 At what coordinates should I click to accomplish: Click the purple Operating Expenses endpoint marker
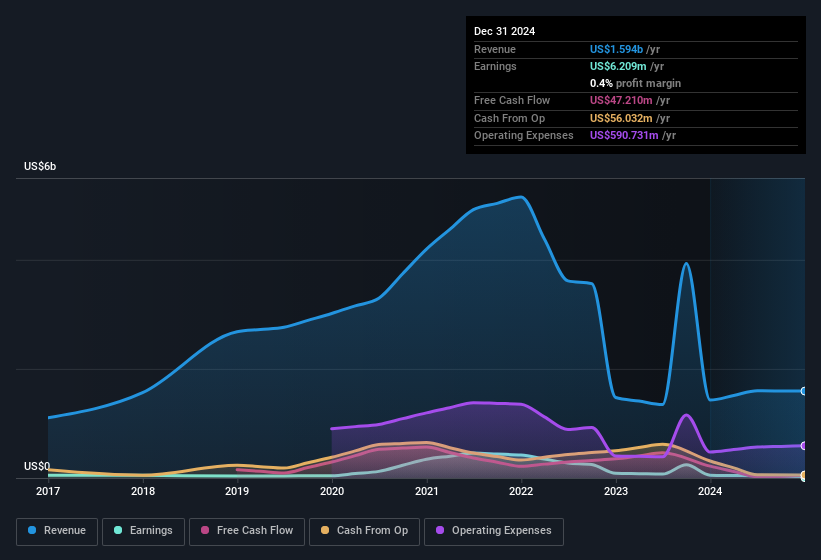point(804,445)
